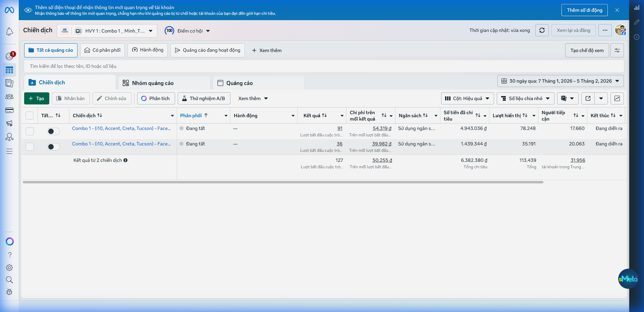Open Audiences icon in left sidebar
Screen dimensions: 644x312
pos(9,97)
